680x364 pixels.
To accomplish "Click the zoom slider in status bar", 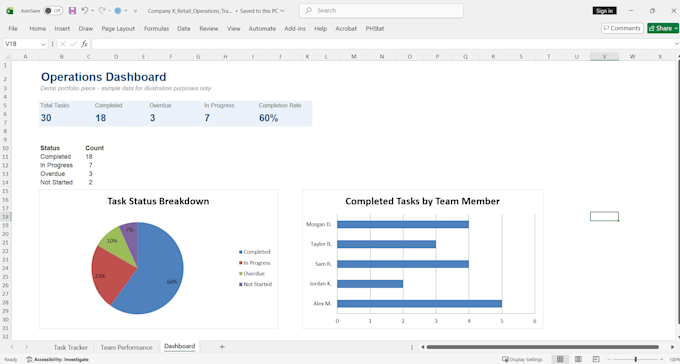I will tap(636, 359).
